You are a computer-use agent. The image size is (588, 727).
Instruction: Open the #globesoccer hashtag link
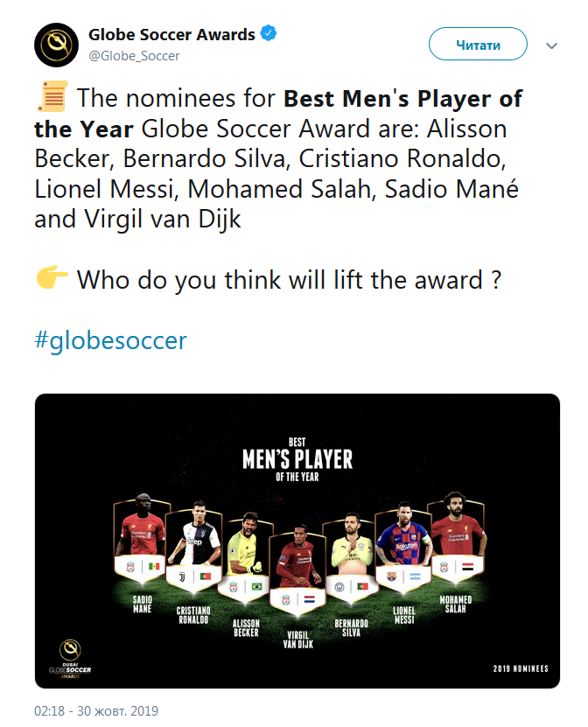coord(110,340)
